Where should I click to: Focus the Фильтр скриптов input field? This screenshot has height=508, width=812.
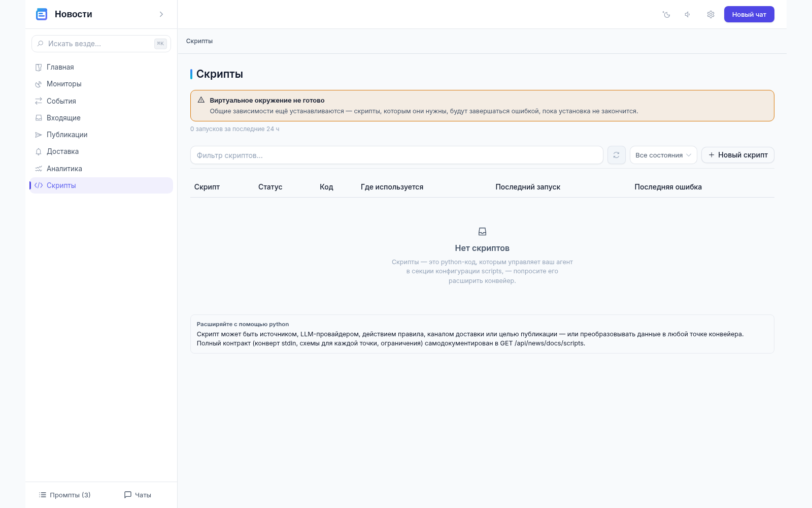(x=396, y=155)
